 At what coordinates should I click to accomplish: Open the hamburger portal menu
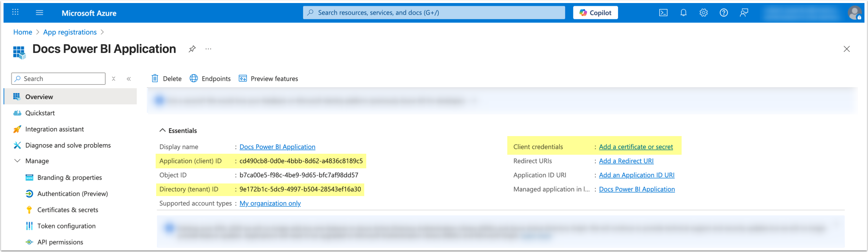click(x=40, y=13)
